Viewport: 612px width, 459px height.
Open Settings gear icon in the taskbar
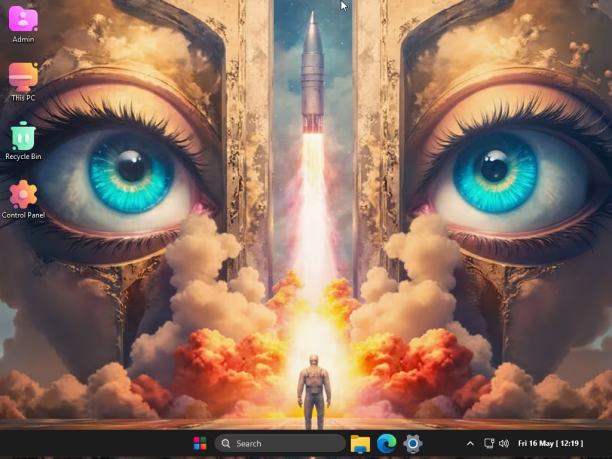point(413,443)
